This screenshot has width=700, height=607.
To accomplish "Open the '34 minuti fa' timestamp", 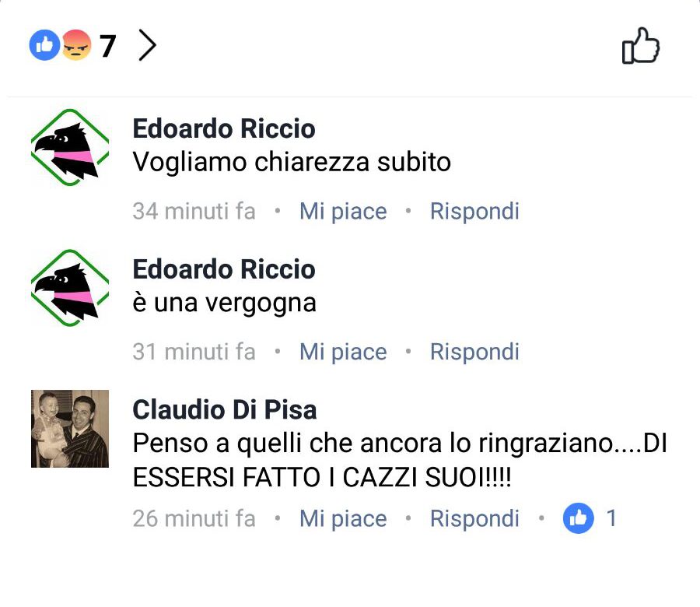I will [x=194, y=211].
